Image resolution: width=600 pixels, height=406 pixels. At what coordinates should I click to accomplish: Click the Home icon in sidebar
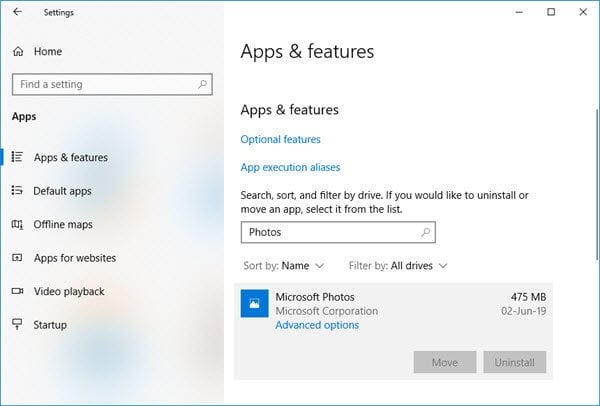pos(18,51)
